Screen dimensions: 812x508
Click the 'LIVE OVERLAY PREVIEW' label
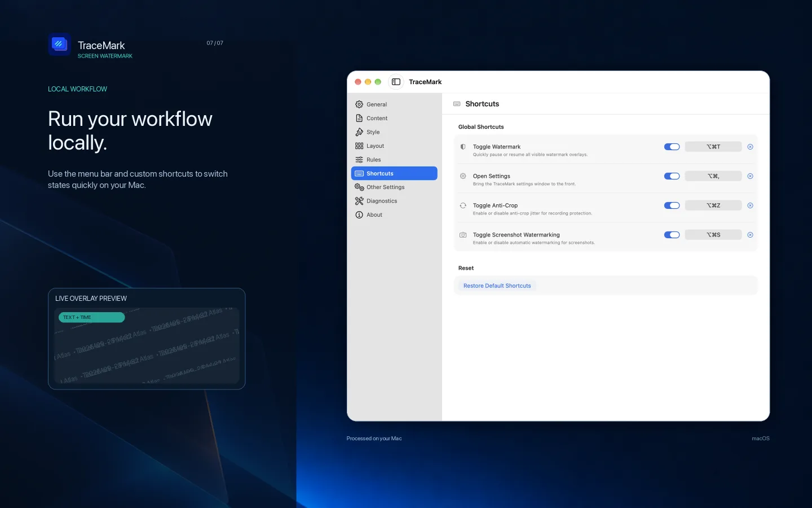(91, 299)
